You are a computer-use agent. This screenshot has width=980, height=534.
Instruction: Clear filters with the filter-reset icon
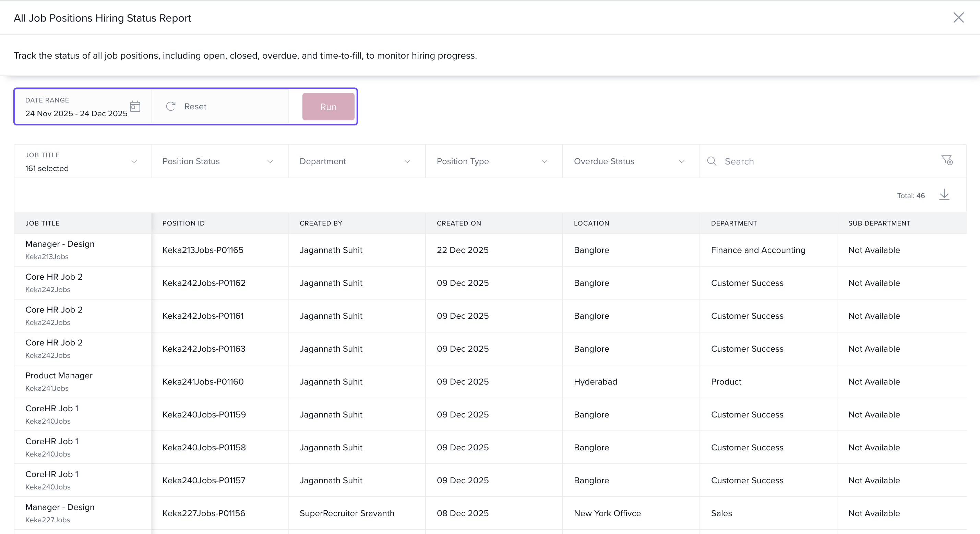pyautogui.click(x=947, y=160)
